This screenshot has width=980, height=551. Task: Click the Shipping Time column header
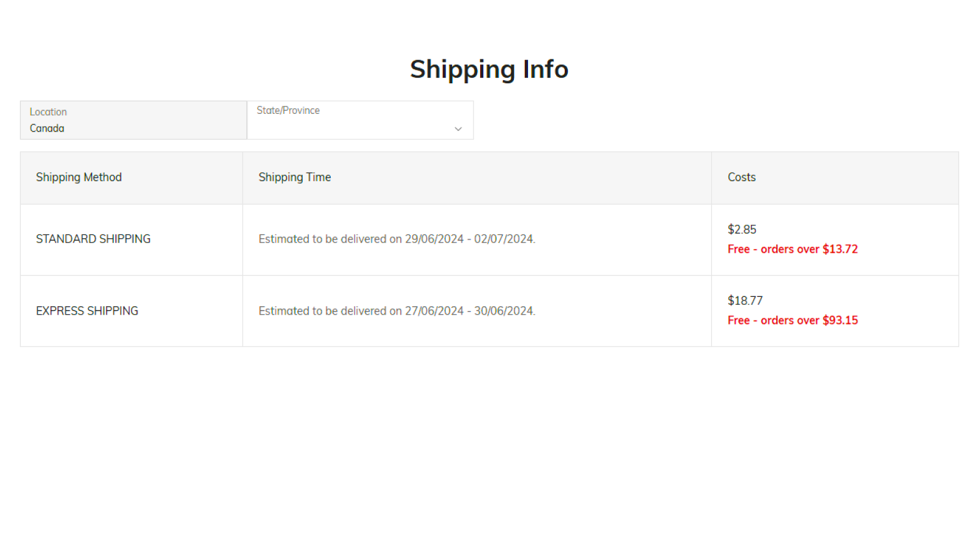click(295, 178)
